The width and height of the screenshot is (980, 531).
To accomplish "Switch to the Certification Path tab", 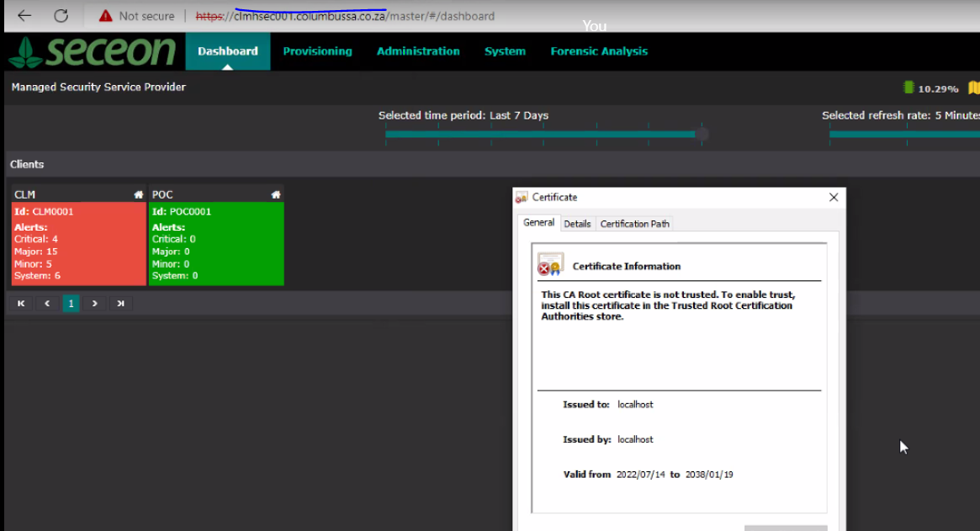I will pos(635,224).
